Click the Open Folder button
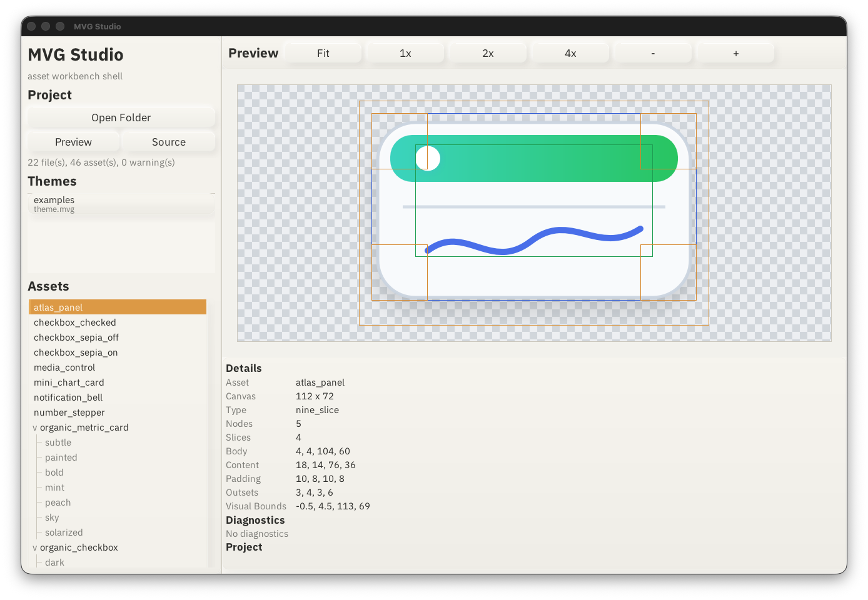Screen dimensions: 868x600 tap(121, 117)
